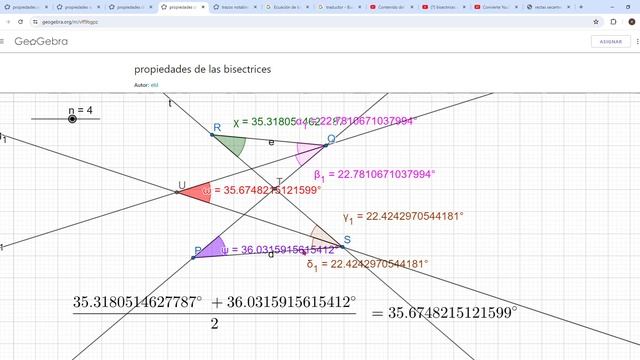The image size is (640, 360).
Task: Click the GeoGebra logo
Action: 41,41
